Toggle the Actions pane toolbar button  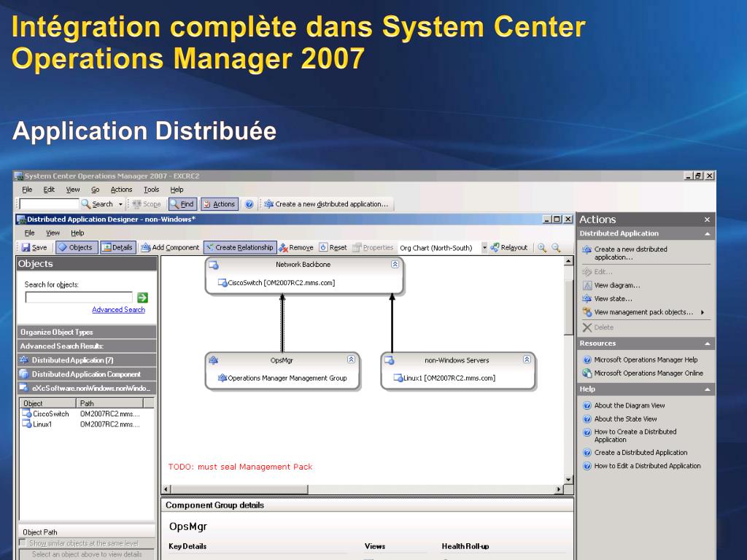tap(220, 204)
